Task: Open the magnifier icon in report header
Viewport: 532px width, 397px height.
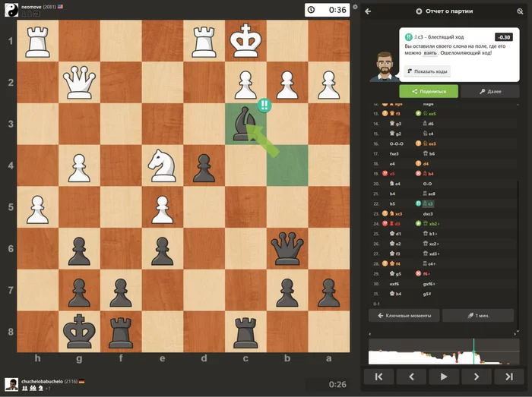Action: click(x=520, y=11)
